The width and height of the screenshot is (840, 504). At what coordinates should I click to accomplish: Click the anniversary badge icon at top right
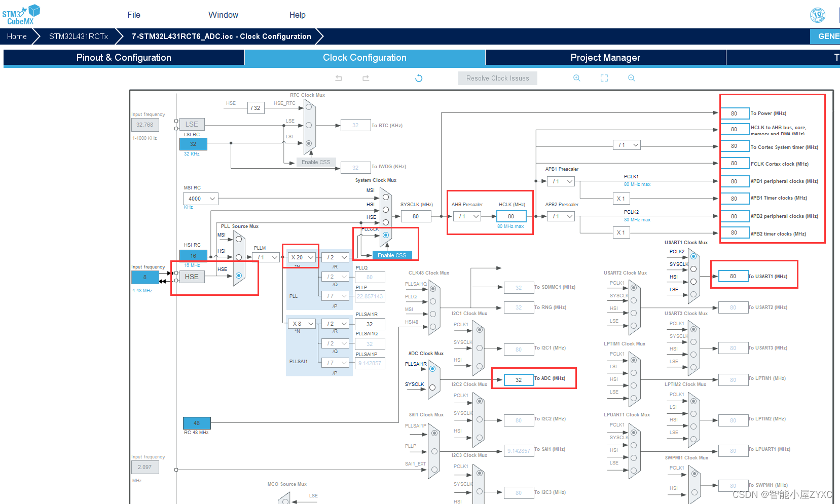(x=818, y=15)
